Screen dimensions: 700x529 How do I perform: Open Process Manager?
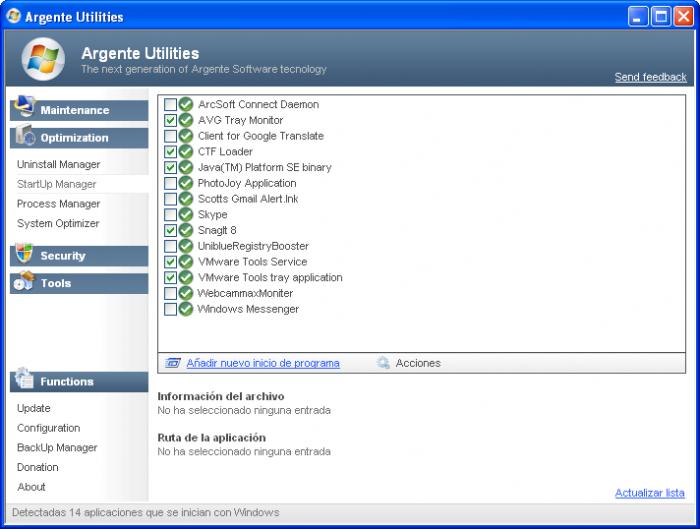(58, 204)
